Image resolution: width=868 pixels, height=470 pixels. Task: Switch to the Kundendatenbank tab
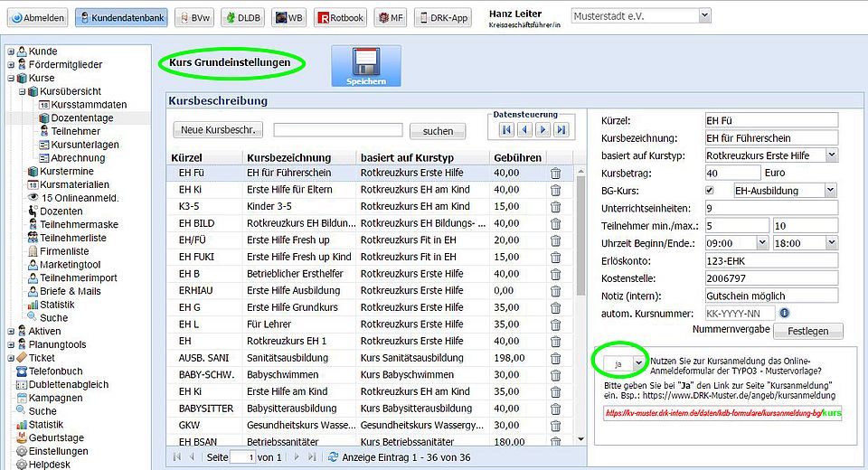[121, 17]
